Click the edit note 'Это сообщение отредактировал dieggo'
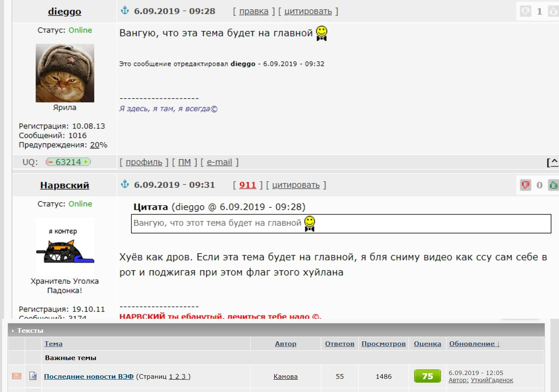The height and width of the screenshot is (392, 559). tap(187, 64)
